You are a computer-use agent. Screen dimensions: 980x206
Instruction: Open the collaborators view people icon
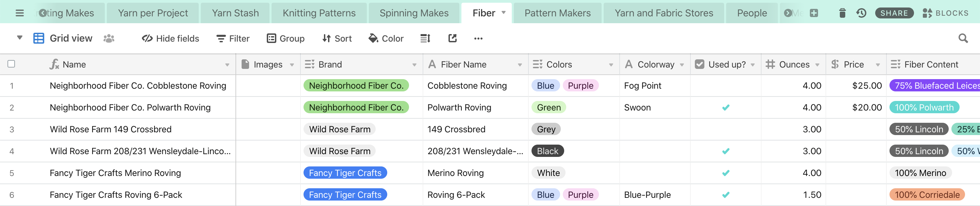click(x=109, y=38)
